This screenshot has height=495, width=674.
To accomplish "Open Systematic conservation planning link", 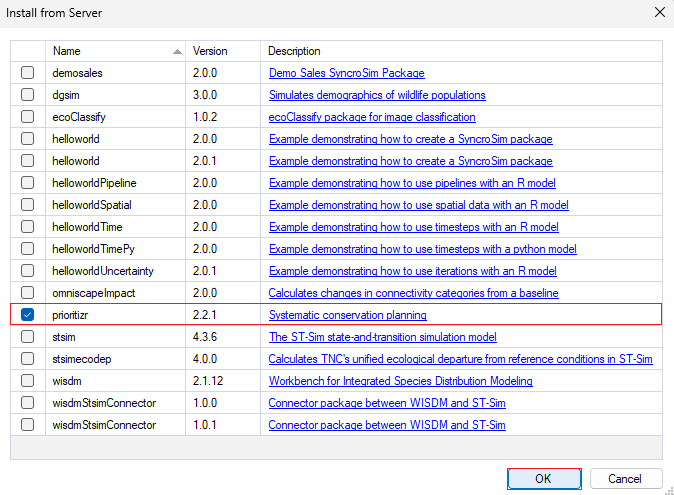I will tap(347, 315).
